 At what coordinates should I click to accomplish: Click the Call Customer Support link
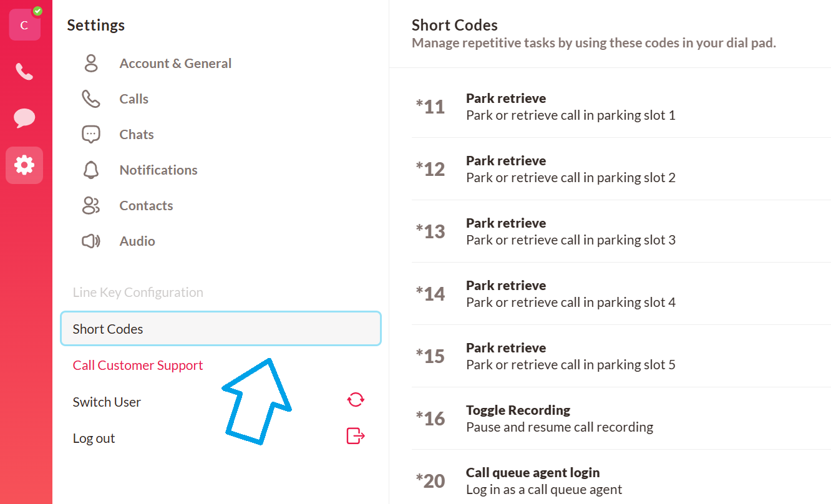138,365
